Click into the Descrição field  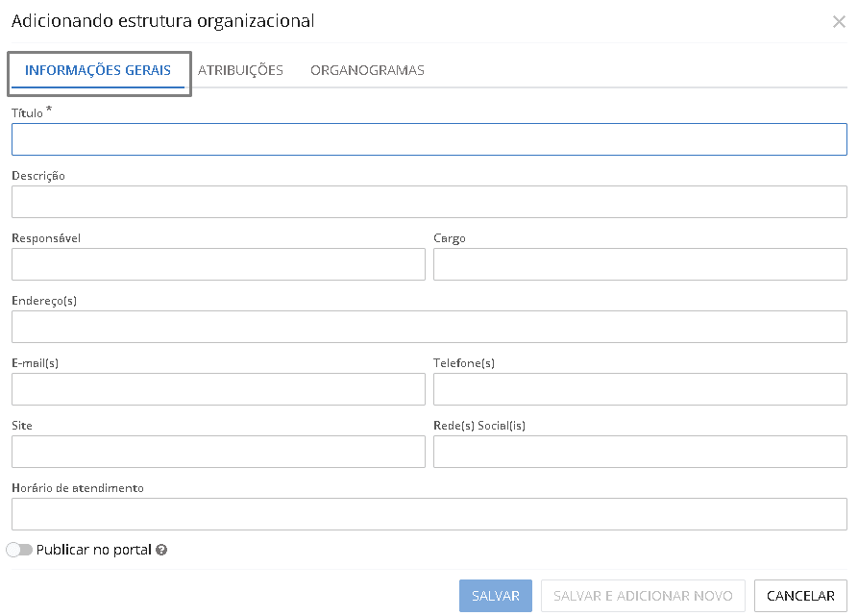(429, 202)
